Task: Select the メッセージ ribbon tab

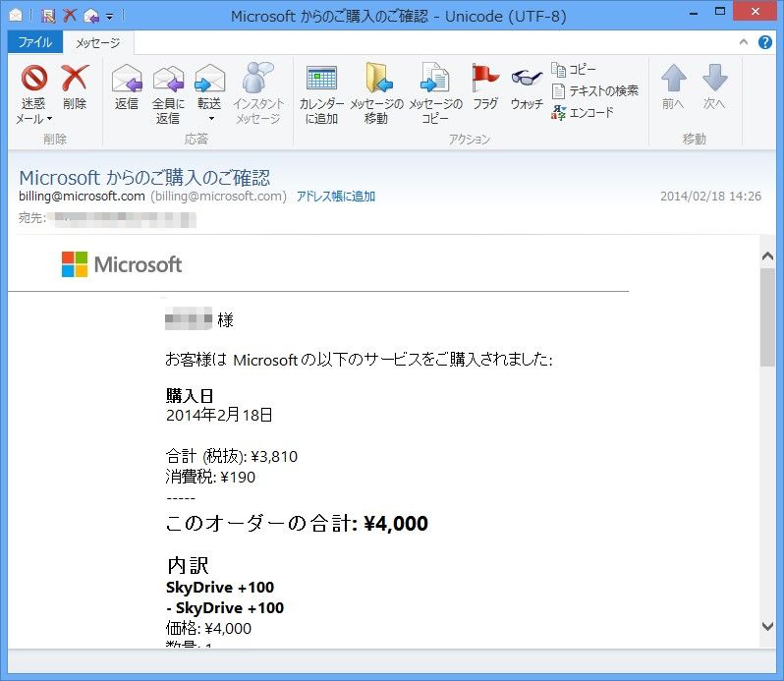Action: tap(98, 43)
